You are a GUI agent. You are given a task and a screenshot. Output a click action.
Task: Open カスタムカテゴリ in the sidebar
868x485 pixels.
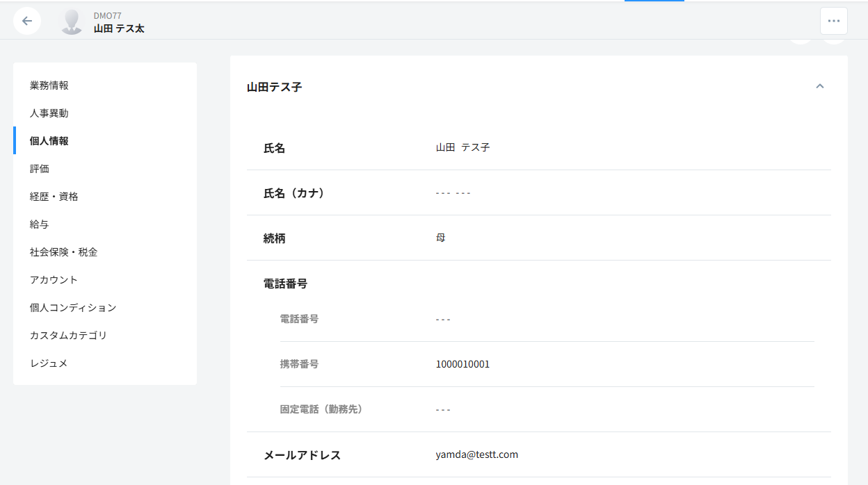click(105, 336)
